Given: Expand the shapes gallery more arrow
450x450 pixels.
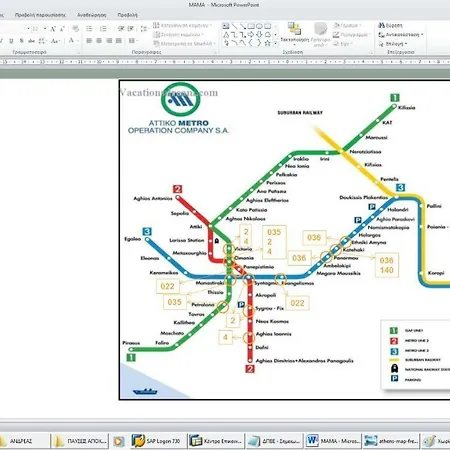Looking at the screenshot, I should tap(275, 43).
